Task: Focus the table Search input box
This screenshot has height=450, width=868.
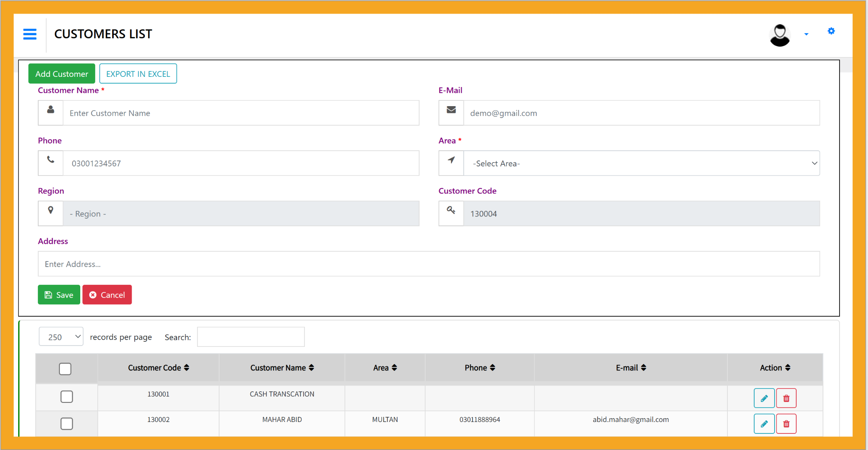Action: click(251, 337)
